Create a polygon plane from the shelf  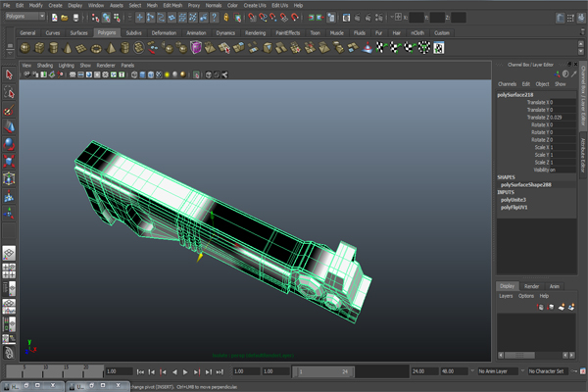81,48
